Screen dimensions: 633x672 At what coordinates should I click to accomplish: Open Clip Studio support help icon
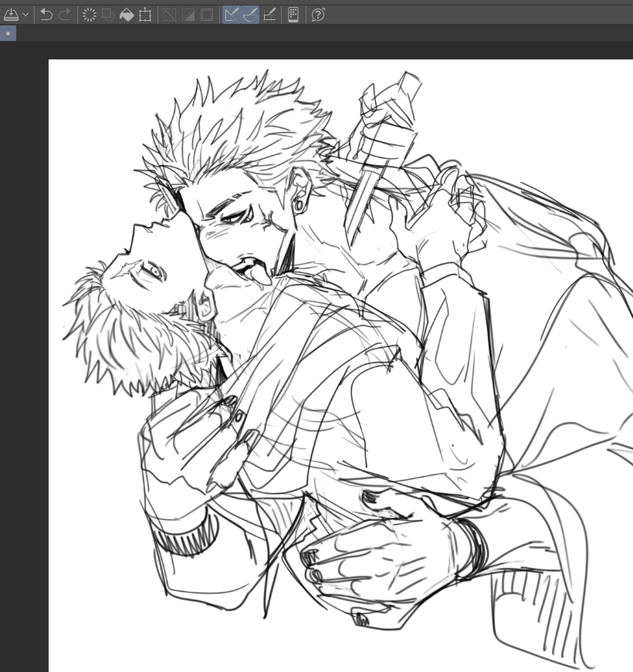(x=318, y=15)
